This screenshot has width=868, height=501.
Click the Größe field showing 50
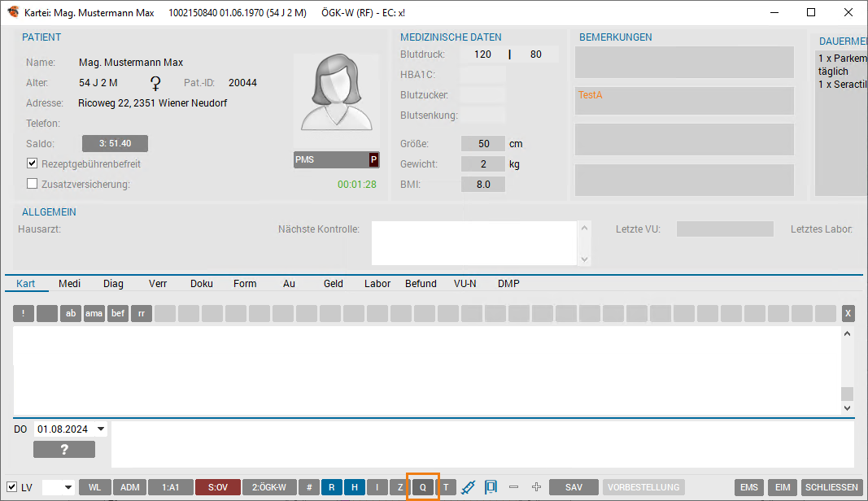click(483, 144)
